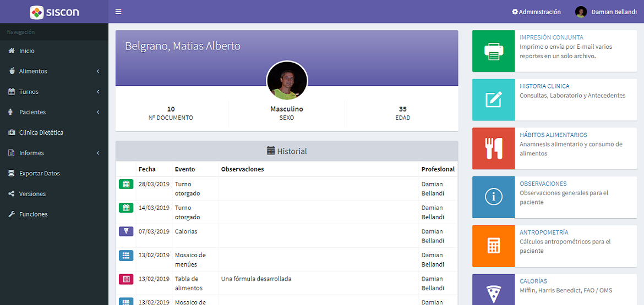Go to Inicio in the sidebar
Image resolution: width=644 pixels, height=305 pixels.
26,51
